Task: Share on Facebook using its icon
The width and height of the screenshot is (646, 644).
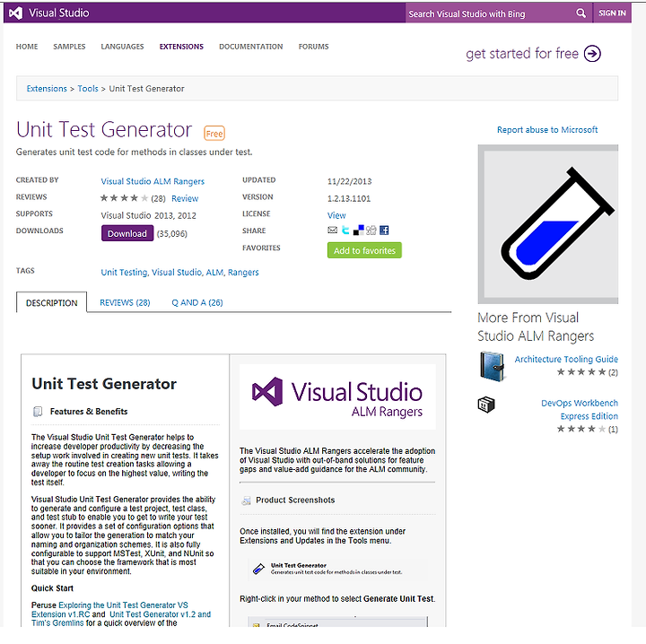Action: [x=384, y=231]
